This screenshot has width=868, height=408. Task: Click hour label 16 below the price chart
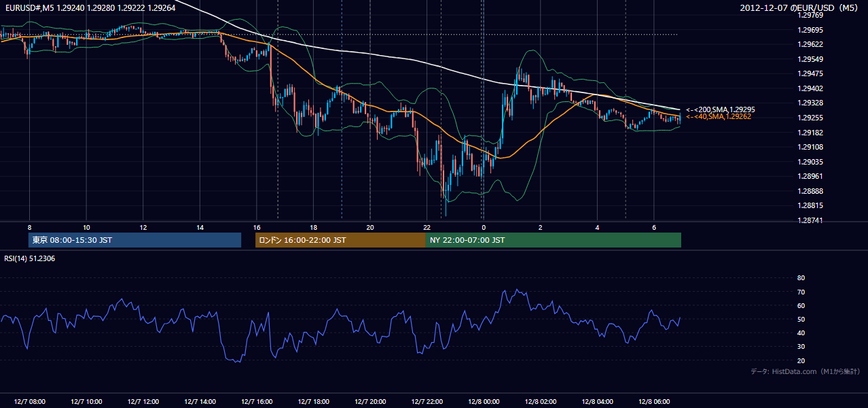(257, 227)
